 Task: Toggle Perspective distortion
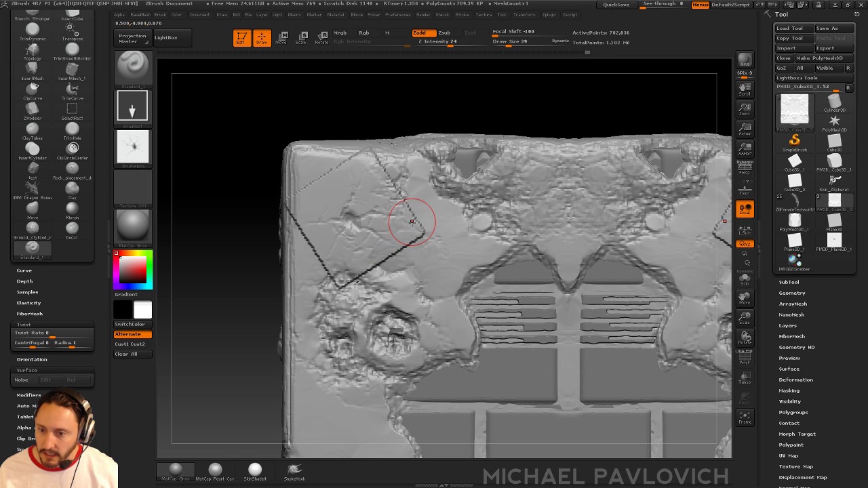click(745, 169)
